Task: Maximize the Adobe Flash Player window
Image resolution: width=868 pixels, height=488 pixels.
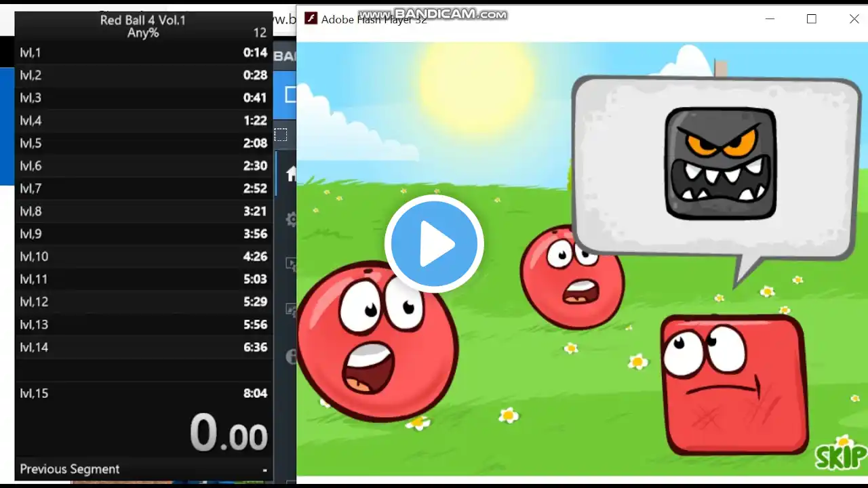Action: [812, 19]
